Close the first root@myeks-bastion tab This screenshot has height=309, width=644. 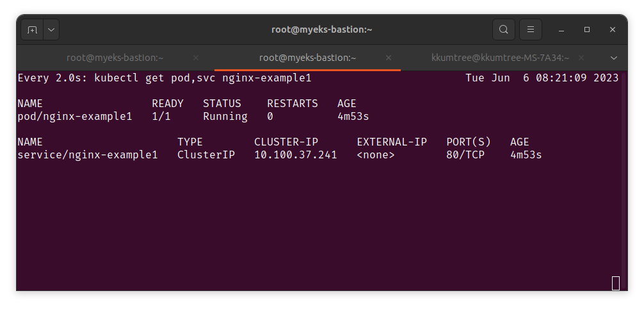coord(196,58)
